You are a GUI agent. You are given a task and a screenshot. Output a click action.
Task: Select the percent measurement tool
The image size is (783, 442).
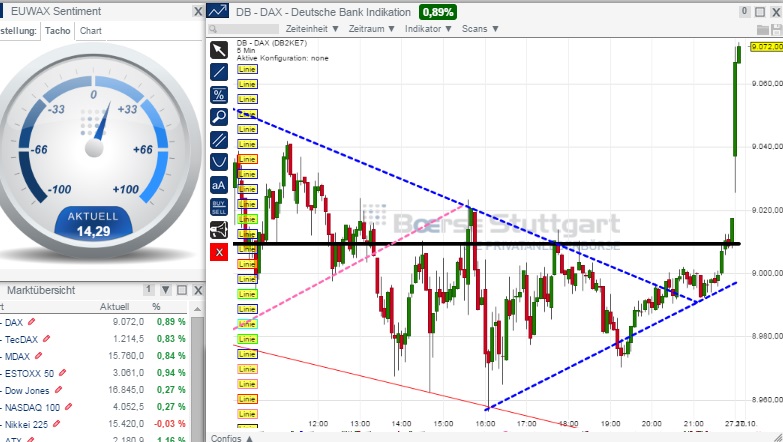click(x=219, y=94)
